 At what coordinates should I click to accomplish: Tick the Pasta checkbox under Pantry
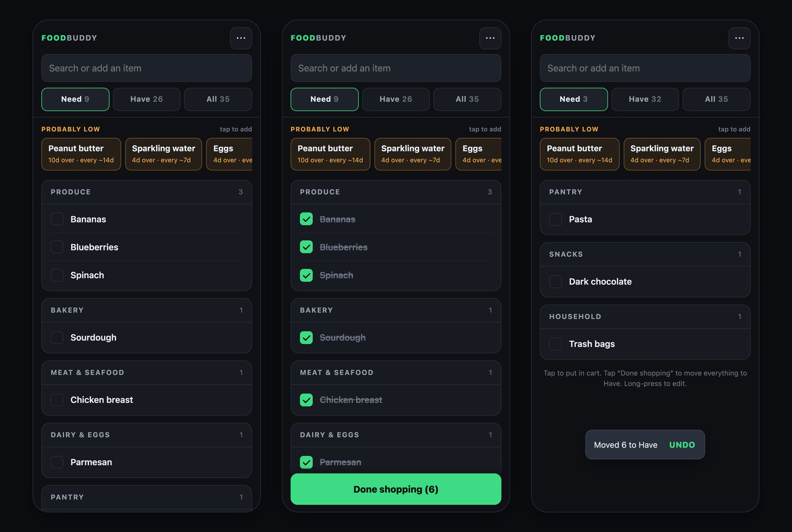point(556,219)
